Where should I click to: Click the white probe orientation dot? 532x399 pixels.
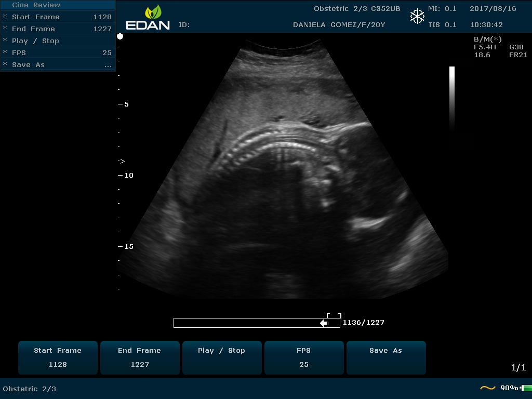(120, 36)
